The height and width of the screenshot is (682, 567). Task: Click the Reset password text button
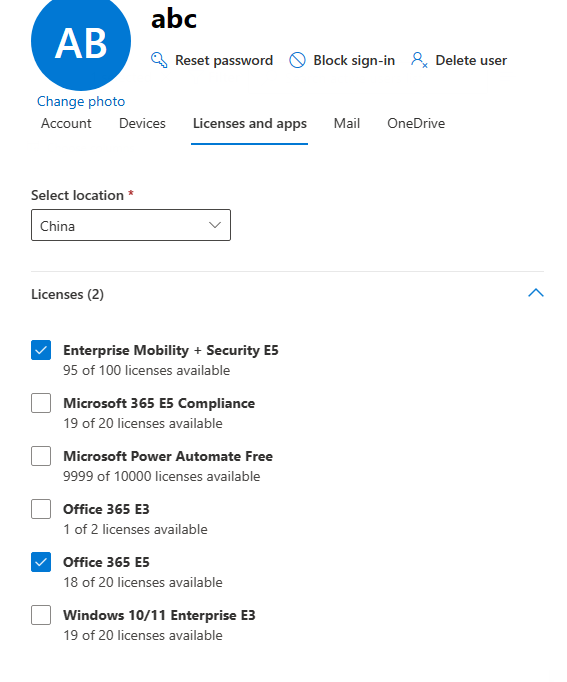click(x=224, y=60)
